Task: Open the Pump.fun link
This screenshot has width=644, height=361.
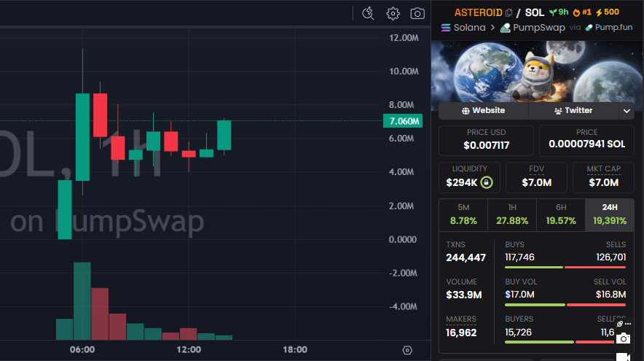Action: coord(609,28)
